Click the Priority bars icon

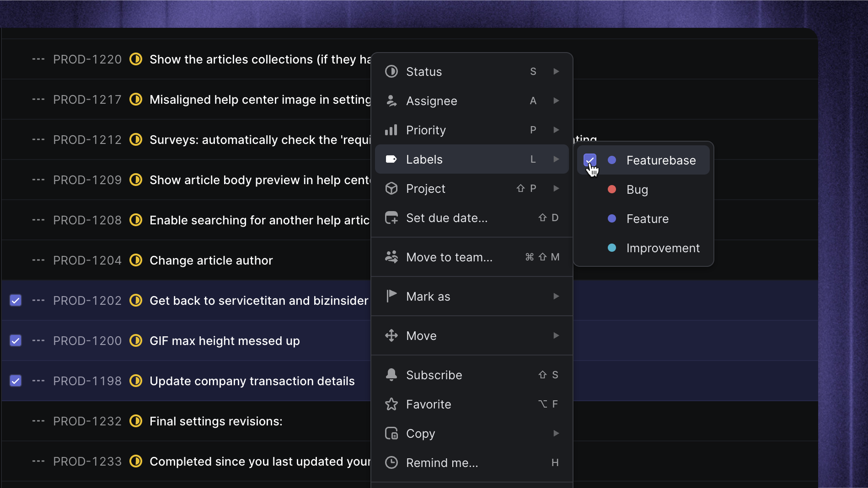(391, 130)
